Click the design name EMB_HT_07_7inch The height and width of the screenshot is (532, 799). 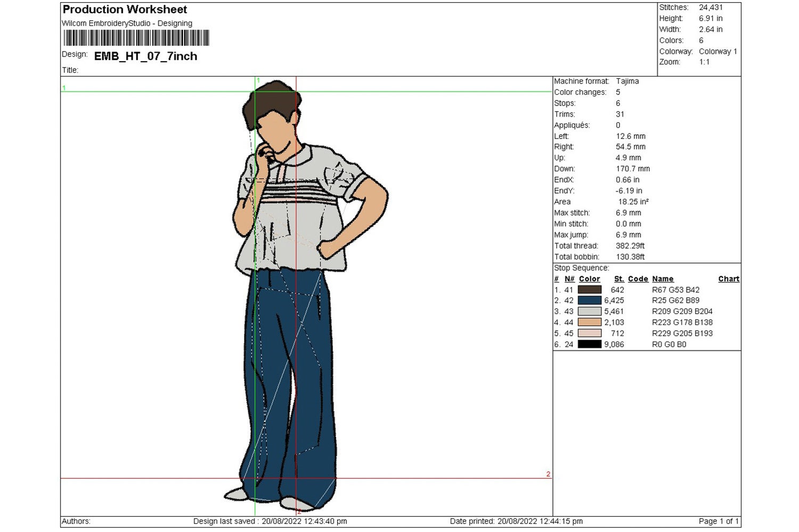pos(145,56)
